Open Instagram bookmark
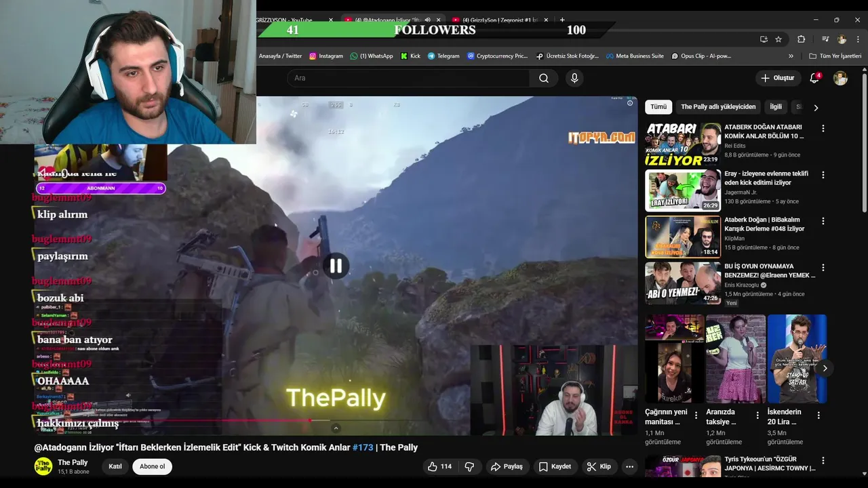Image resolution: width=868 pixels, height=488 pixels. pyautogui.click(x=326, y=56)
